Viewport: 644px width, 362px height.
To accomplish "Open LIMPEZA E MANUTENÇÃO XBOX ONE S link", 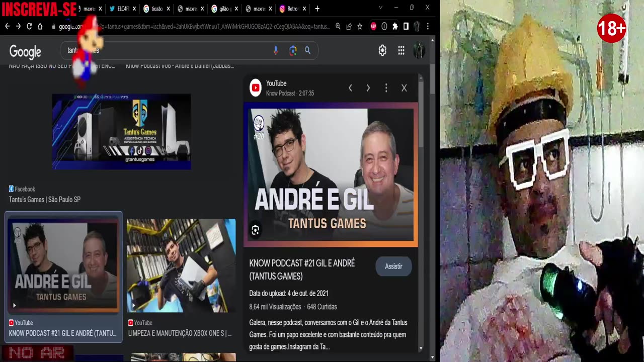I will 180,333.
